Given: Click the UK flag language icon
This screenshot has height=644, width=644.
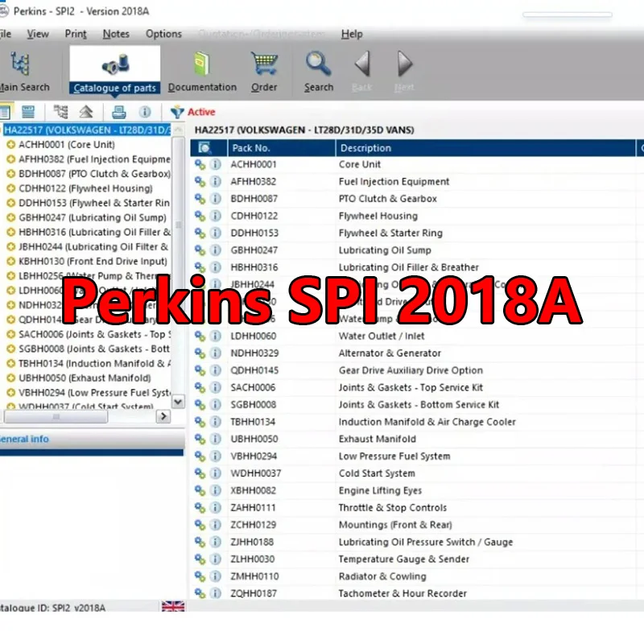Looking at the screenshot, I should tap(173, 606).
